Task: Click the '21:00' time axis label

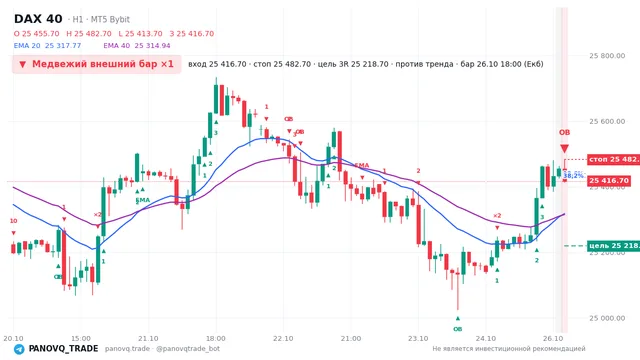Action: pyautogui.click(x=351, y=338)
